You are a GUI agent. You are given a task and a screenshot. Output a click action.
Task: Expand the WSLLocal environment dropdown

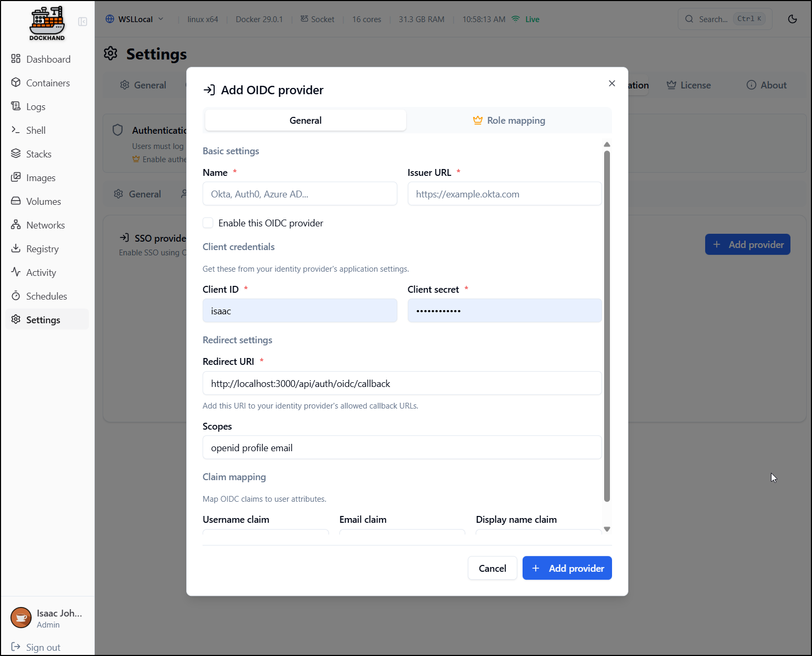click(135, 19)
